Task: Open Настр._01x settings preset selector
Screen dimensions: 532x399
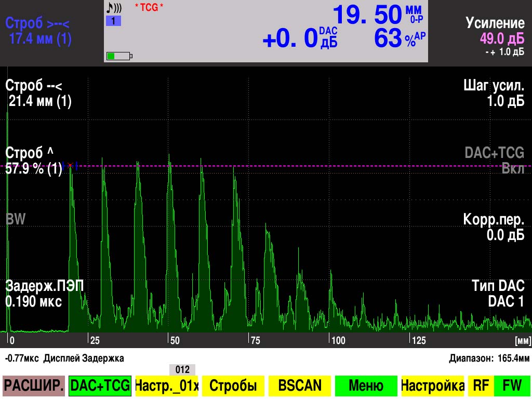Action: (x=167, y=385)
